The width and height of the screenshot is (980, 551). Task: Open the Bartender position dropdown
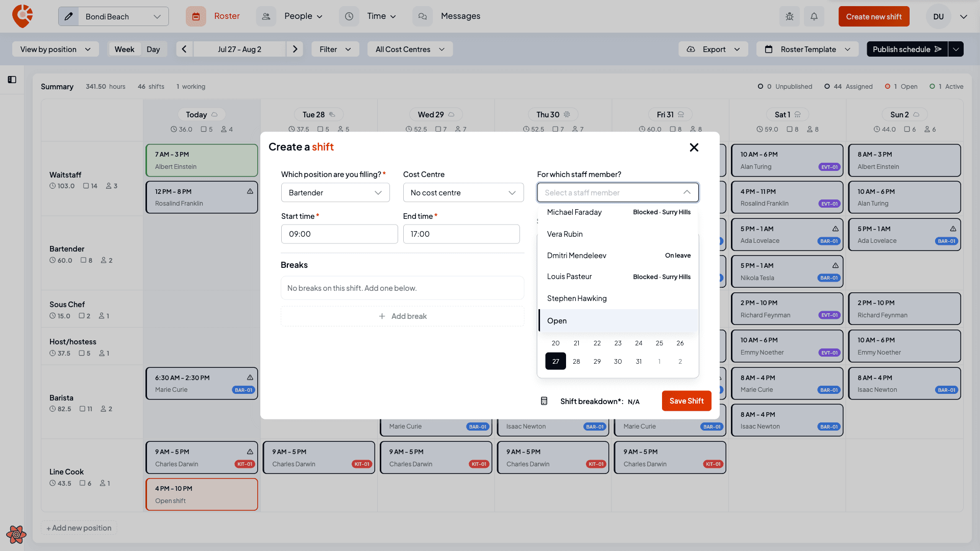pyautogui.click(x=335, y=192)
